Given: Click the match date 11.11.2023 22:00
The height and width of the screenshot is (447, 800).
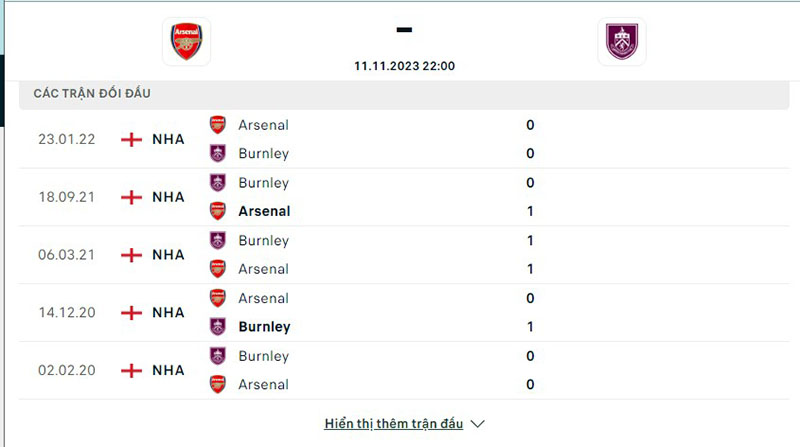Looking at the screenshot, I should click(x=404, y=66).
